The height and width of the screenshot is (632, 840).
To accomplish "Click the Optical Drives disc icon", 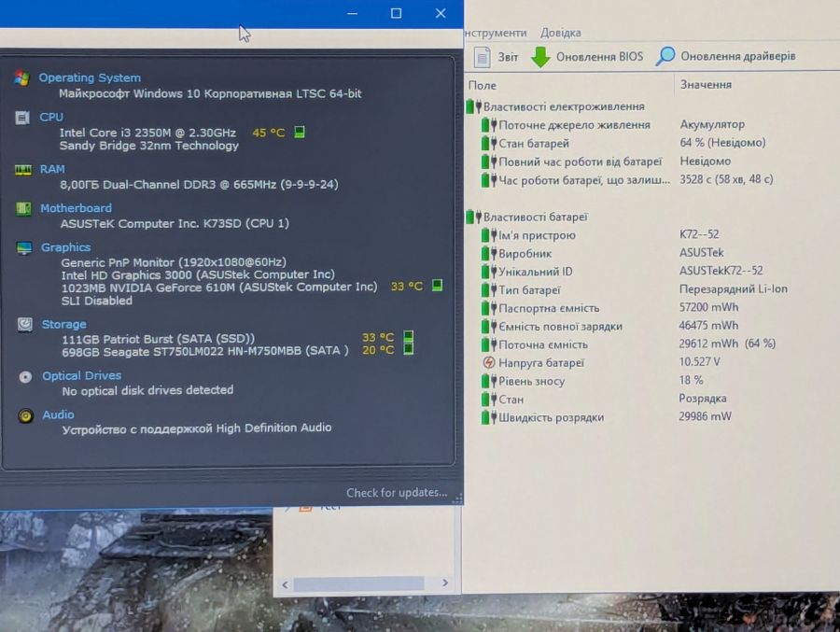I will (x=25, y=377).
